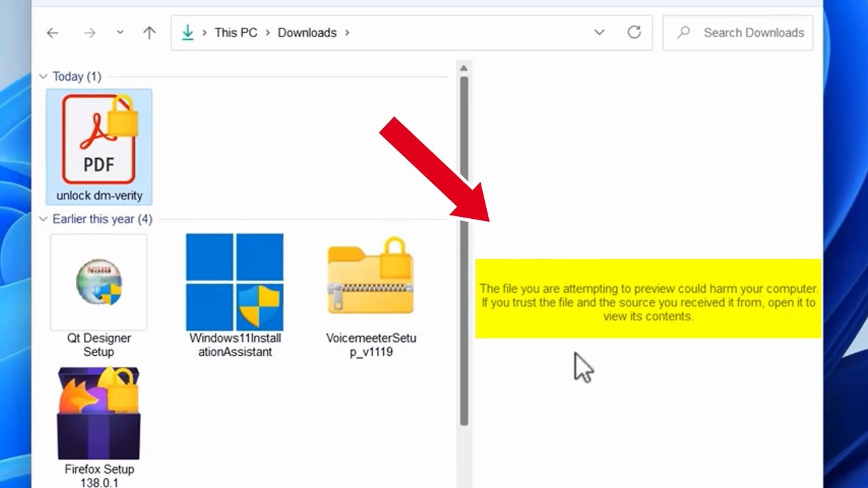Select the Qt Designer Setup icon
This screenshot has height=488, width=868.
tap(98, 282)
